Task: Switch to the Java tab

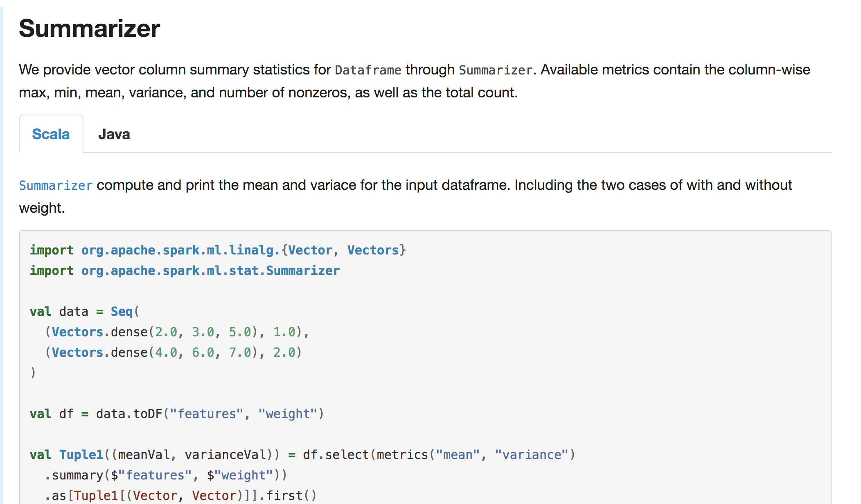Action: point(114,134)
